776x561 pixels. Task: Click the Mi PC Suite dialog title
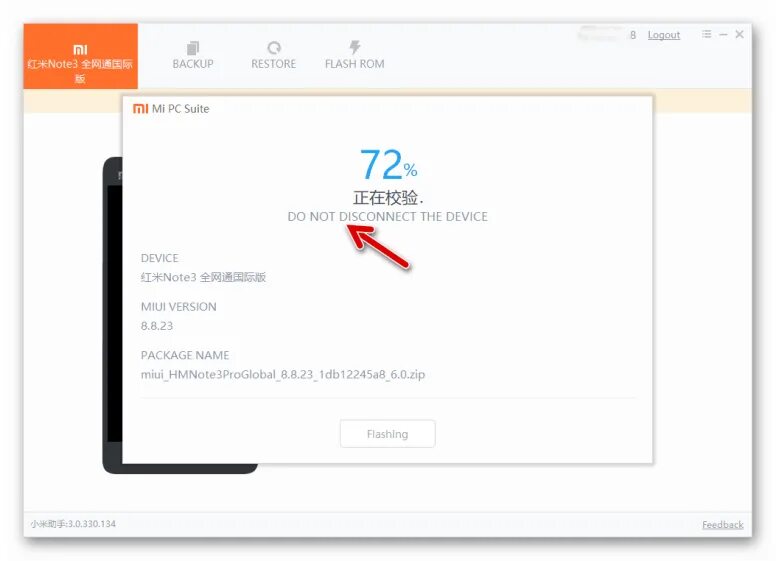(180, 108)
